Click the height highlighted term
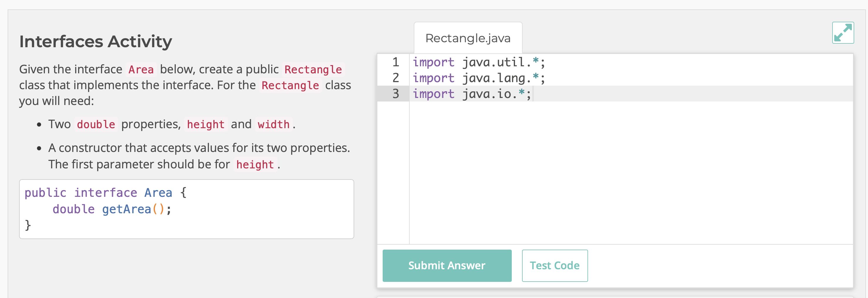 206,124
